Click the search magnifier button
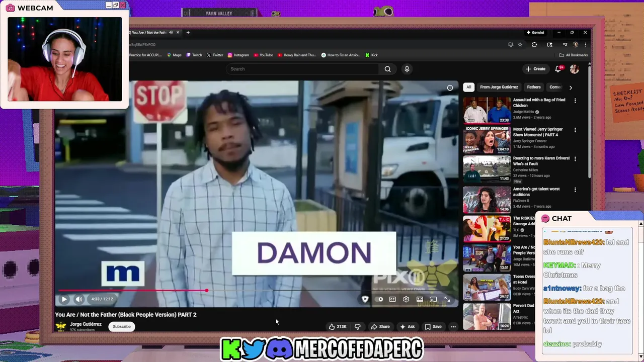 click(x=387, y=69)
